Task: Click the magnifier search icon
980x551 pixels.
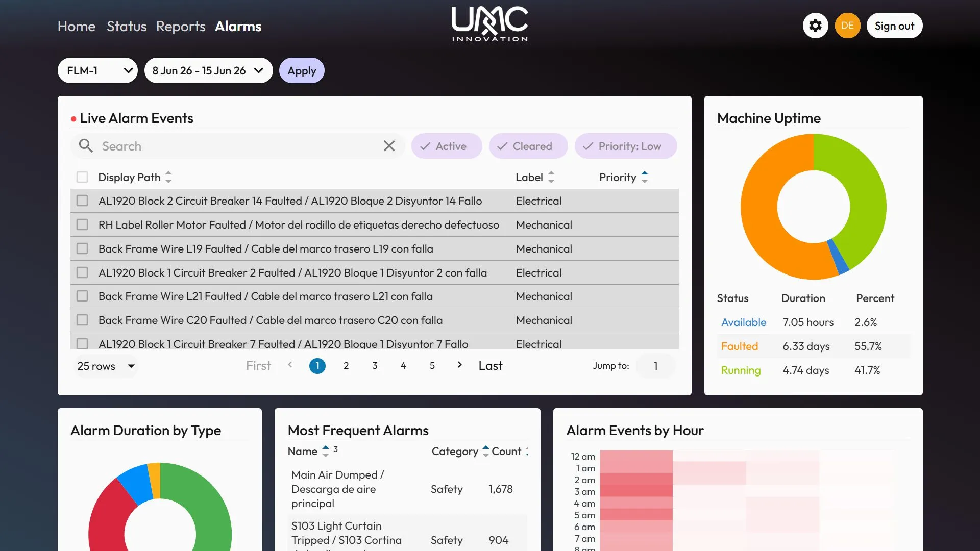Action: click(x=86, y=146)
